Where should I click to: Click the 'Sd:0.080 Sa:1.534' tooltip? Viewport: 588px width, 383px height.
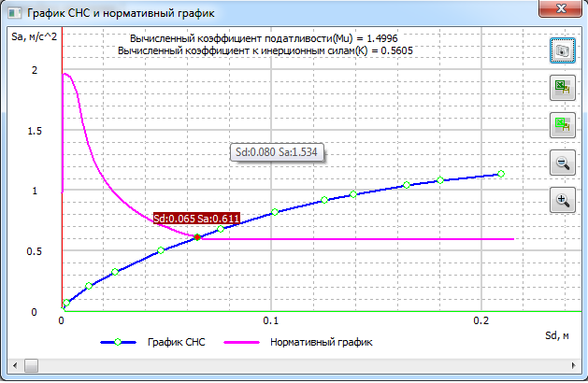[x=278, y=153]
